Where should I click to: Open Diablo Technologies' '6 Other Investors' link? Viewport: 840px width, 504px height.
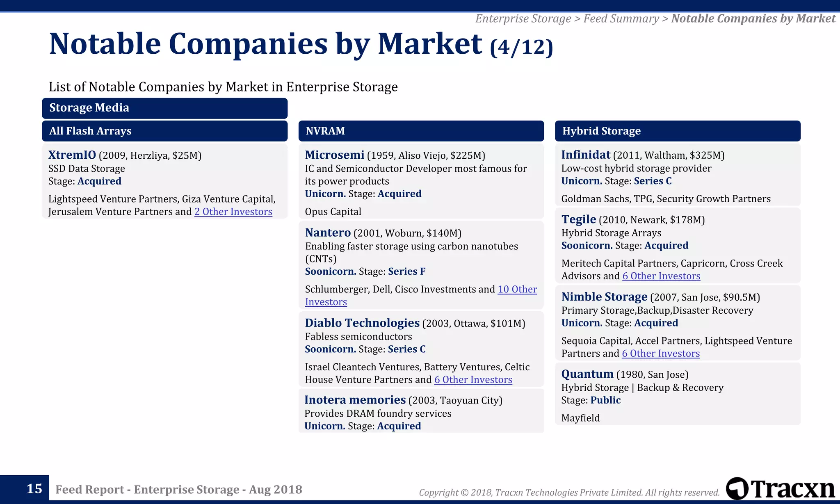[x=473, y=380]
